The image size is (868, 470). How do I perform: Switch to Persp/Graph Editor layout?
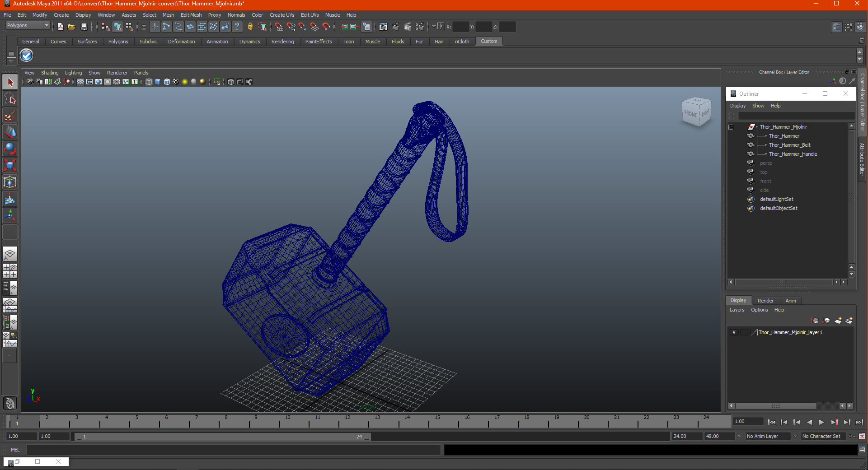coord(10,305)
